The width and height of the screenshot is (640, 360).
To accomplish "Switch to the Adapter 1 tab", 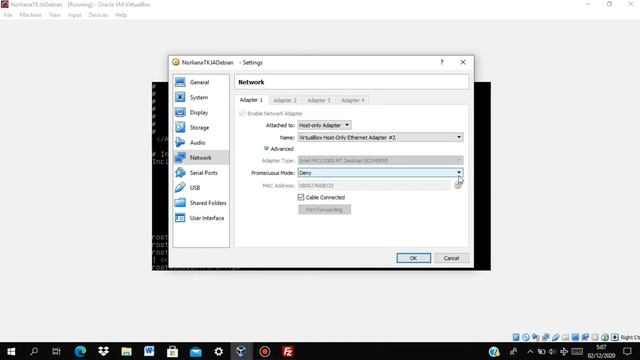I will point(251,100).
